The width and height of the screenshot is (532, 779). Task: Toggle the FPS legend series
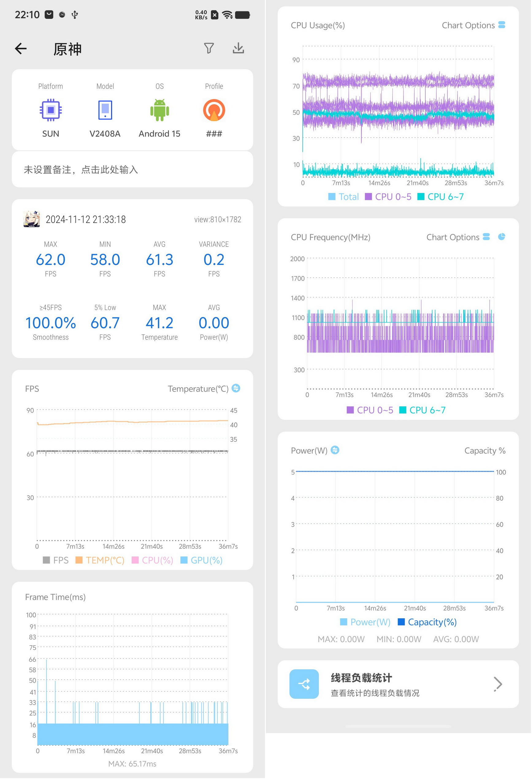coord(55,560)
